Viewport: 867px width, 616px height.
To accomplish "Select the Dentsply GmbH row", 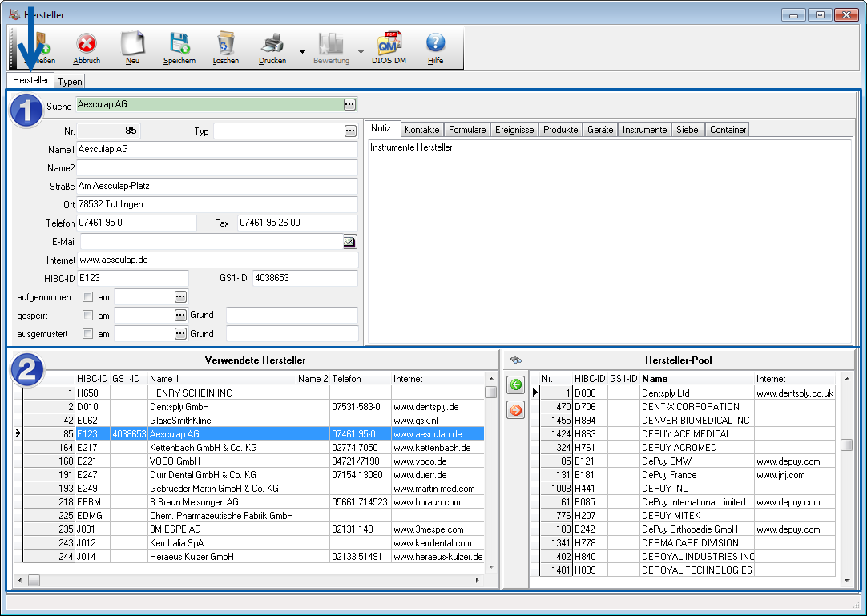I will point(254,407).
